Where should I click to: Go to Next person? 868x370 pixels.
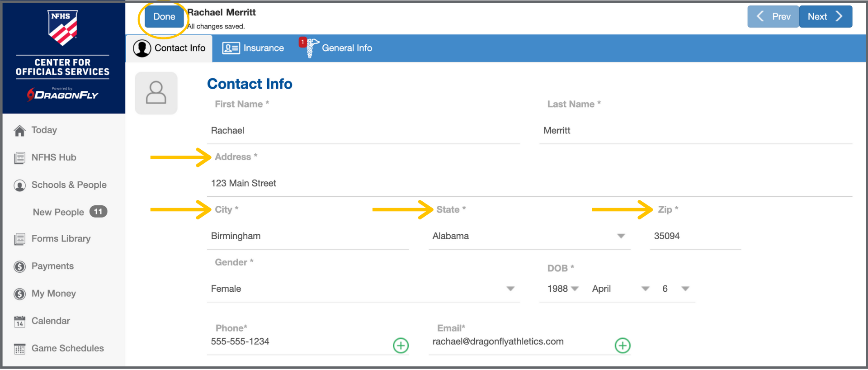[x=825, y=17]
